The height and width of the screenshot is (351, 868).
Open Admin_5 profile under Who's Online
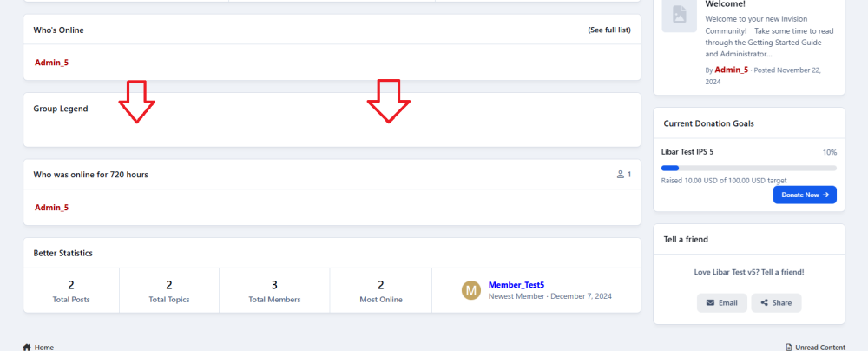(51, 63)
